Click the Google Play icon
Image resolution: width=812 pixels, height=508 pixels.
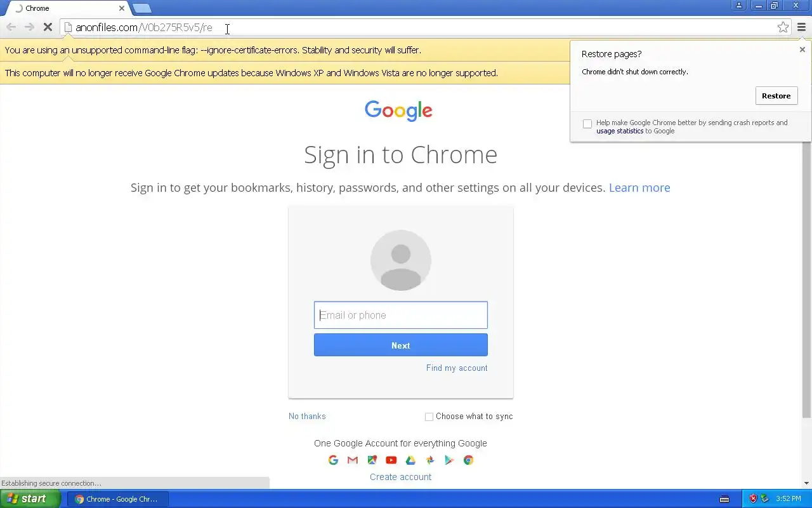(449, 460)
